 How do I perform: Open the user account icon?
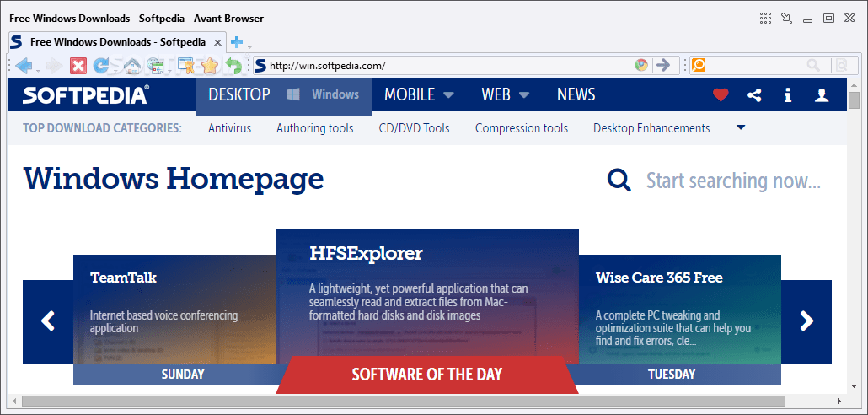click(822, 95)
